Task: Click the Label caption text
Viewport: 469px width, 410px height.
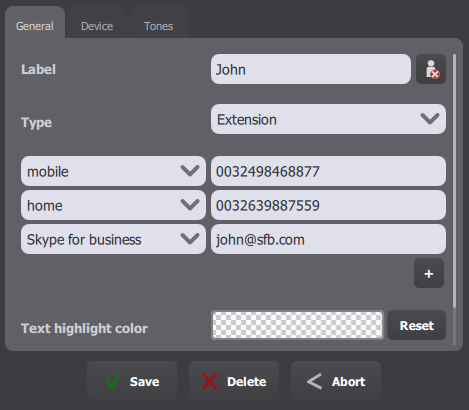Action: coord(38,69)
